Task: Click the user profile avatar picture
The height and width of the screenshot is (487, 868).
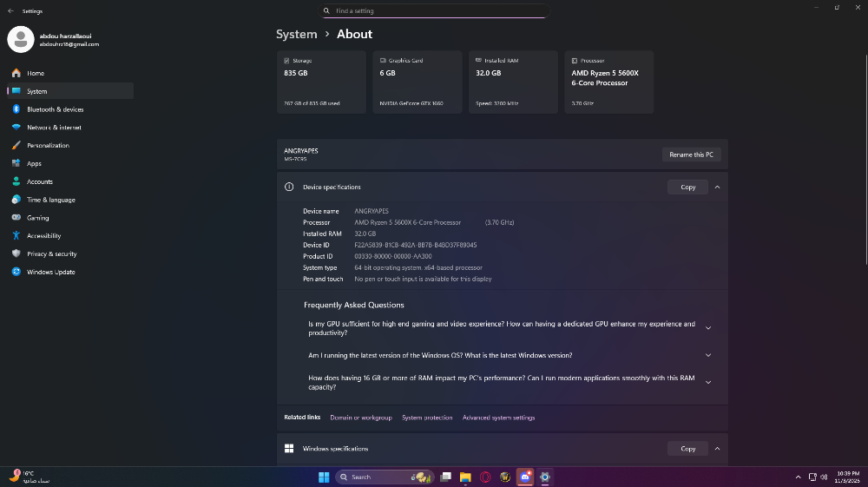Action: (21, 39)
